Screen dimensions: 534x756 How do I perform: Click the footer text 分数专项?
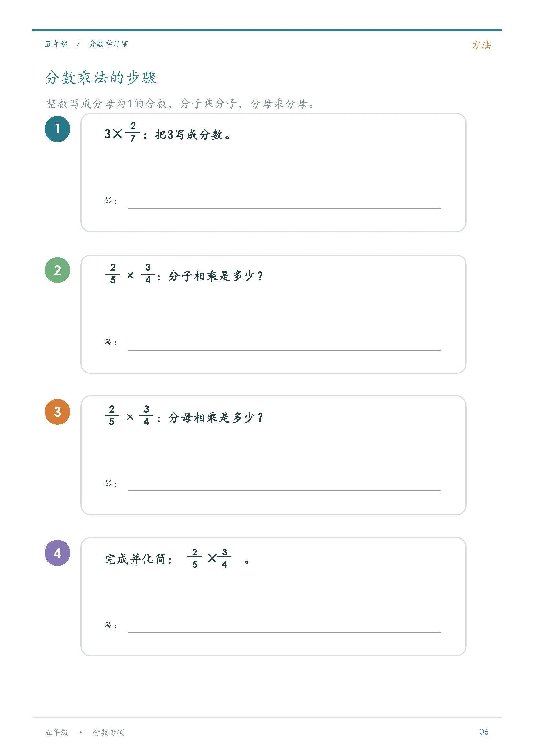108,732
